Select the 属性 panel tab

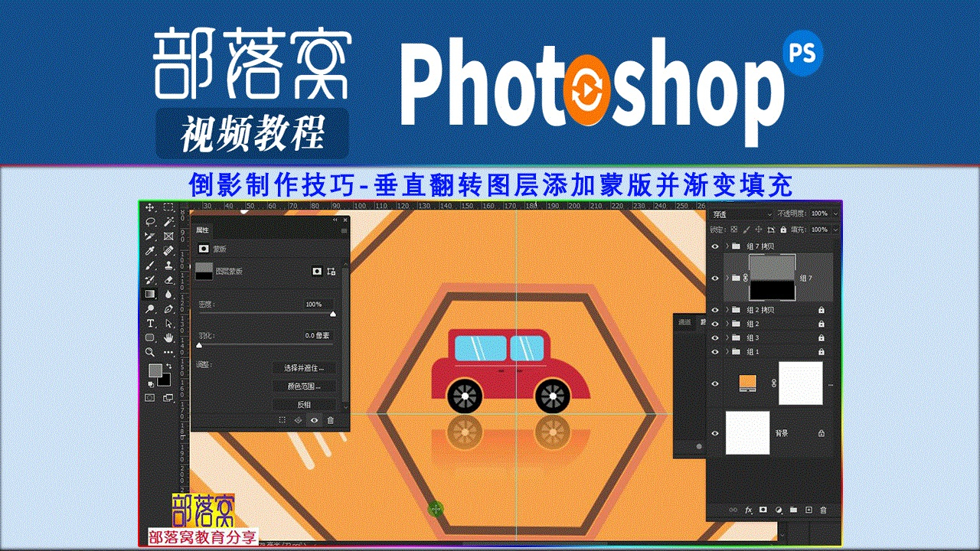pyautogui.click(x=203, y=230)
